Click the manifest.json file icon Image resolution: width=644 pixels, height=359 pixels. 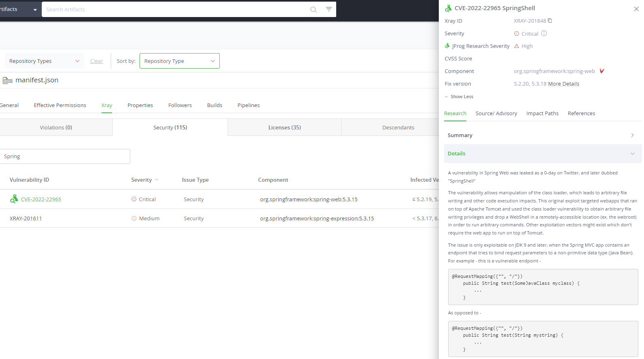pyautogui.click(x=8, y=80)
